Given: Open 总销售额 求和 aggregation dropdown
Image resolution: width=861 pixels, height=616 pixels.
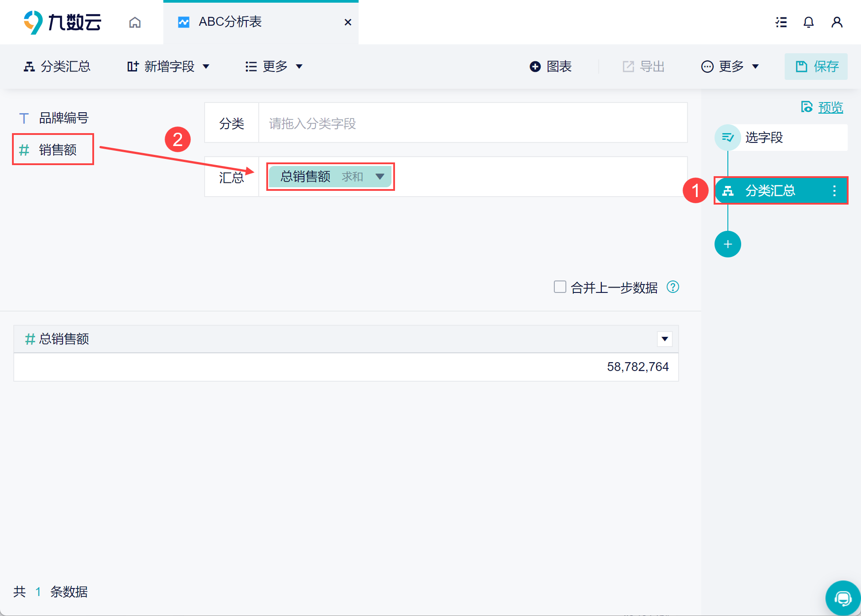Looking at the screenshot, I should pos(380,177).
